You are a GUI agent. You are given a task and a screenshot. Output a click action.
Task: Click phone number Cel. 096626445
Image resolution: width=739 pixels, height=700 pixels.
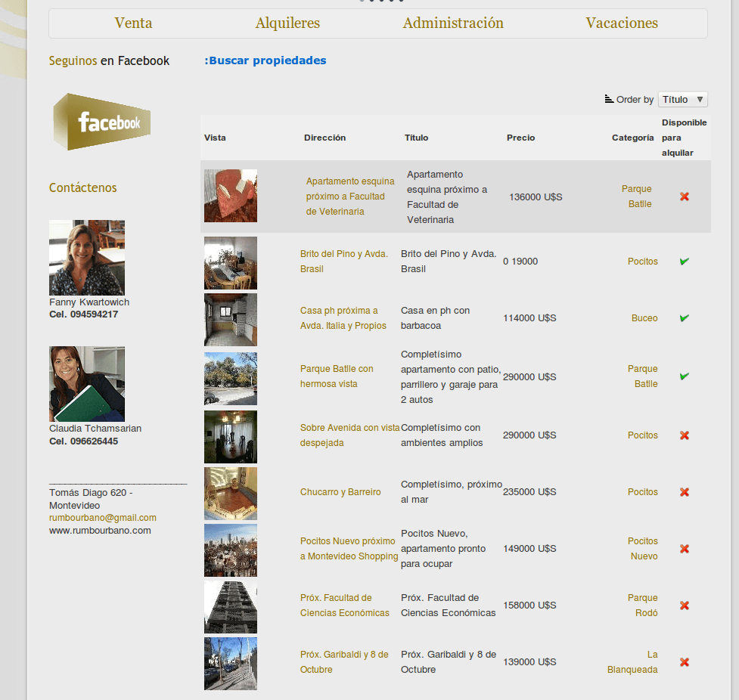click(x=83, y=441)
